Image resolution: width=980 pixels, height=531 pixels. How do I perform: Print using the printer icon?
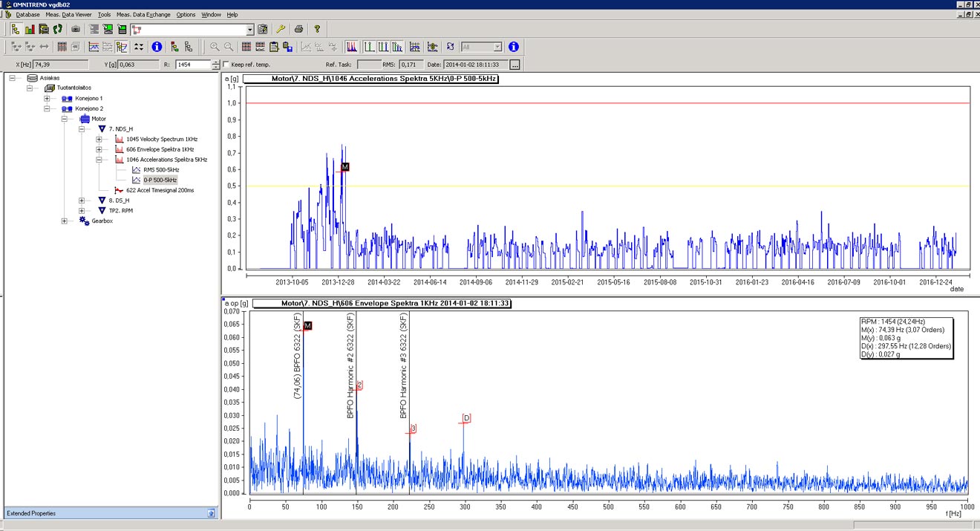pyautogui.click(x=298, y=29)
